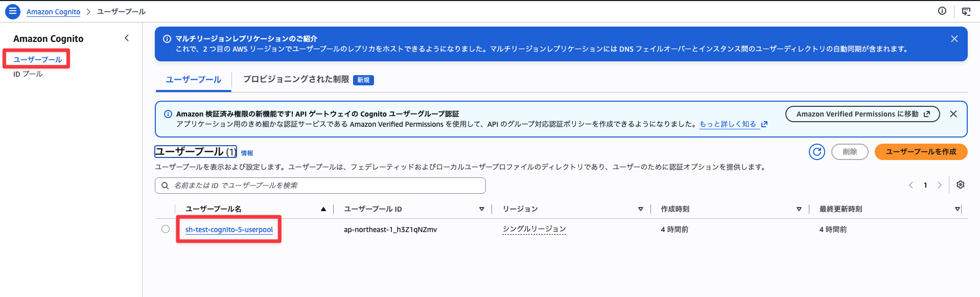Open the sh-test-cognito-5-userpool link
This screenshot has width=980, height=297.
pyautogui.click(x=229, y=230)
